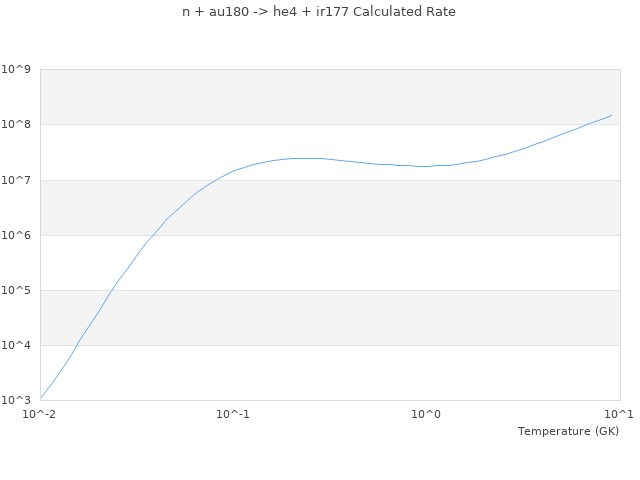The width and height of the screenshot is (640, 480).
Task: Click the gray band between 10^8 and 10^9
Action: (x=330, y=97)
